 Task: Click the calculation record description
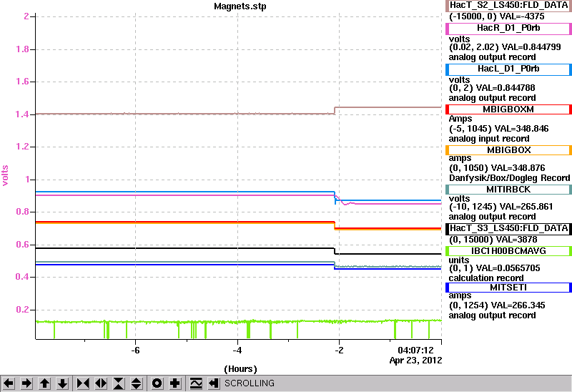click(x=486, y=278)
